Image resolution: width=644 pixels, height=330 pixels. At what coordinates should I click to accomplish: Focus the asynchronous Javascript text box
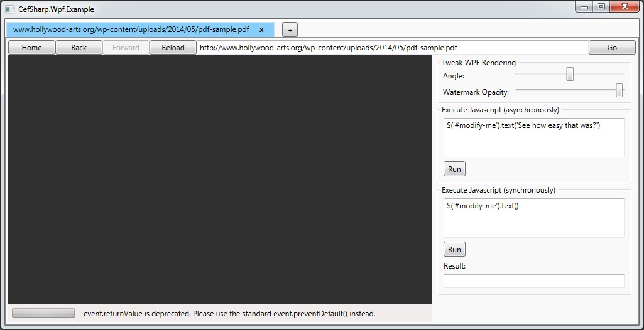click(534, 138)
